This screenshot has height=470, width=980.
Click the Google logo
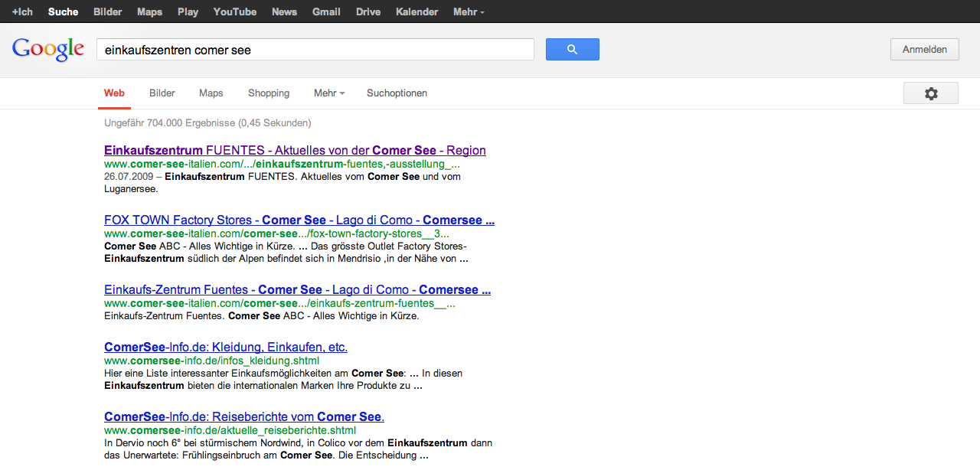(47, 49)
